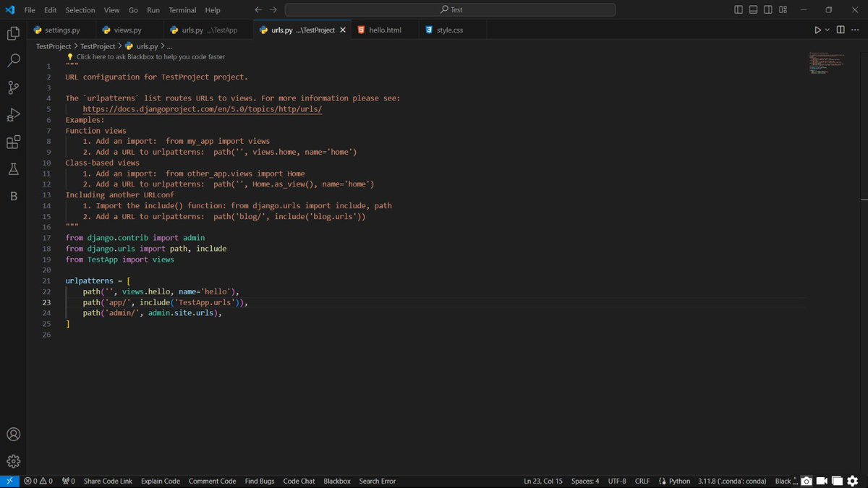868x488 pixels.
Task: Open the Search view in activity bar
Action: tap(13, 61)
